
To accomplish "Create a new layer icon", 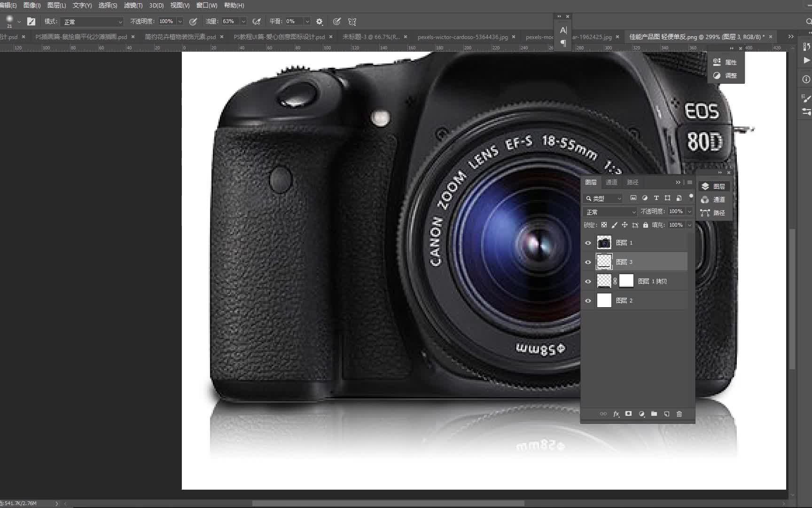I will (666, 414).
